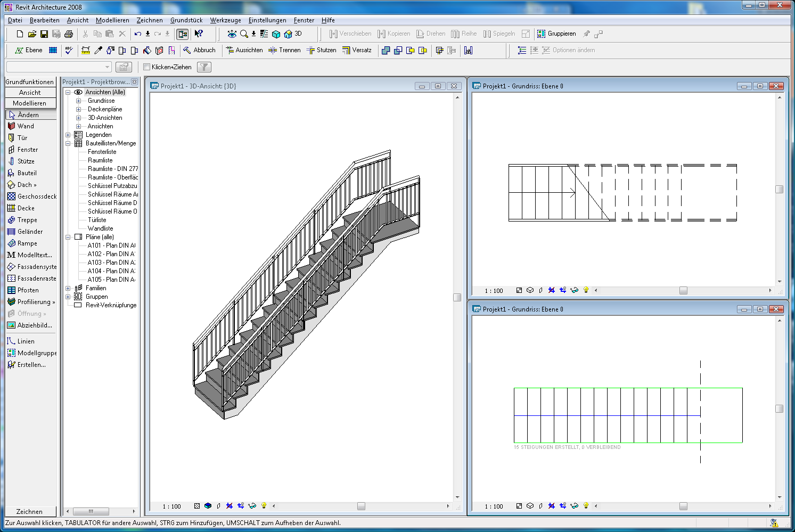Image resolution: width=795 pixels, height=532 pixels.
Task: Click the Versatz offset tool
Action: point(357,50)
